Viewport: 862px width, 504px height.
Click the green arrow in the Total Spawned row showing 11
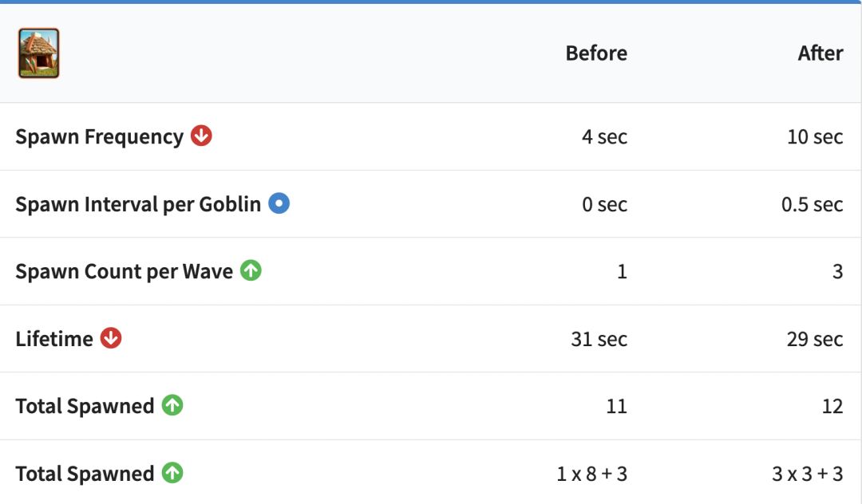pos(172,405)
